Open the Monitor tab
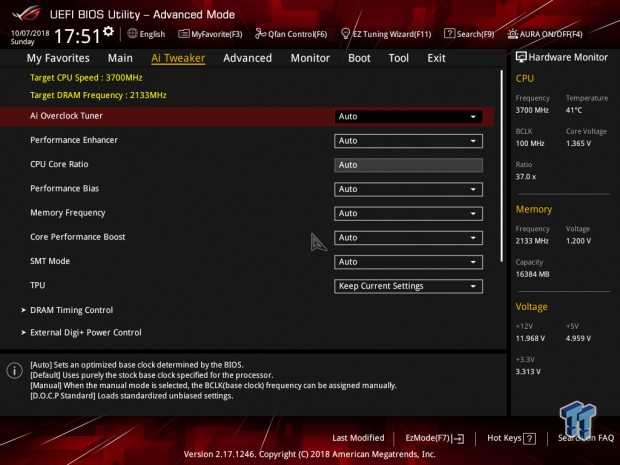 (310, 58)
